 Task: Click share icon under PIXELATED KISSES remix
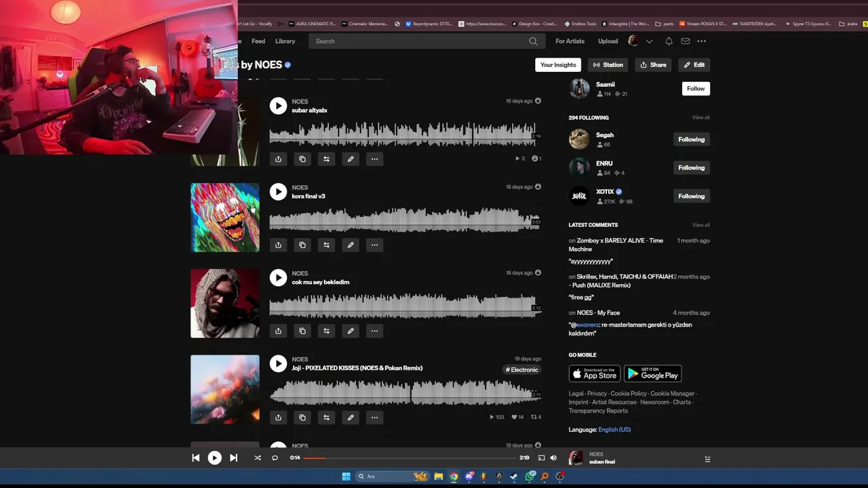[x=278, y=418]
